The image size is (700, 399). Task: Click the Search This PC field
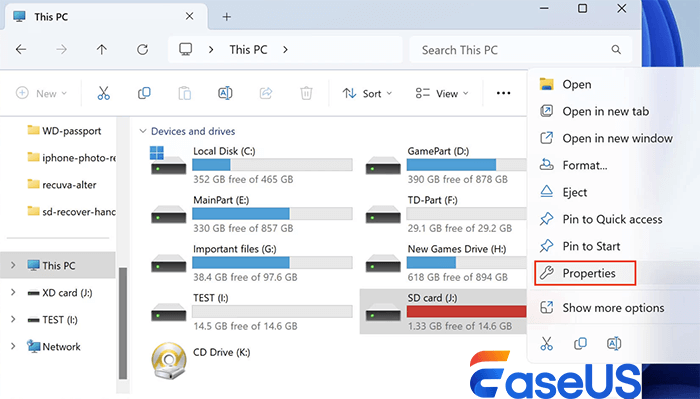click(521, 50)
